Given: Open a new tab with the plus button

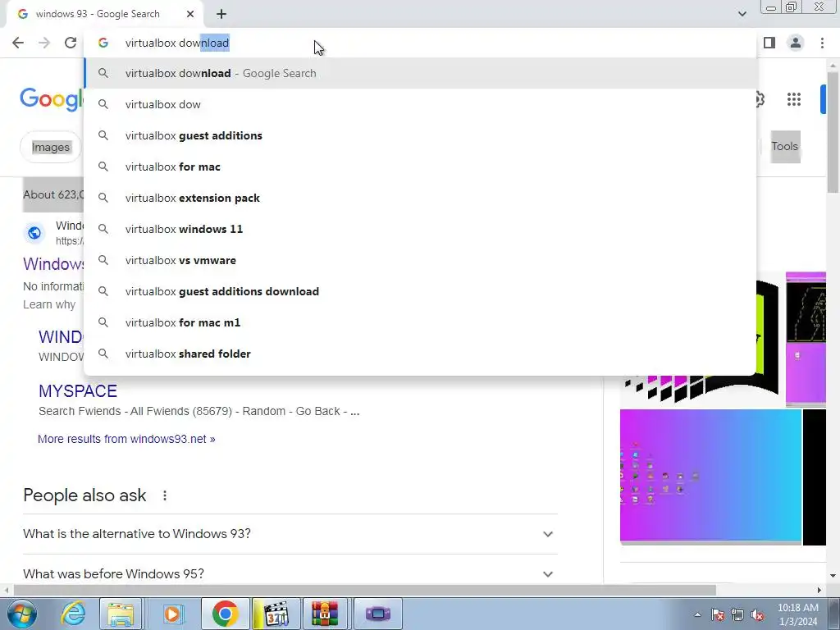Looking at the screenshot, I should pos(221,14).
